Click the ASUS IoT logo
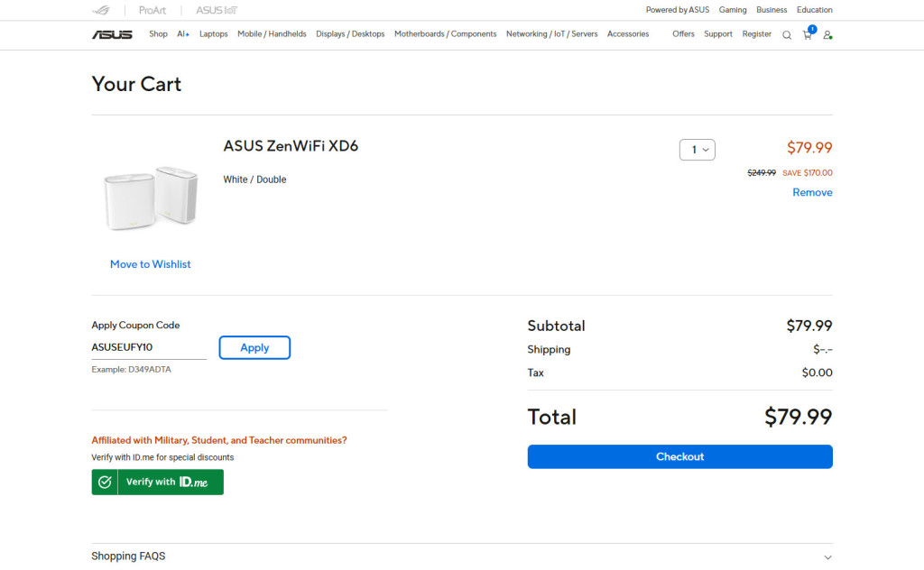 point(217,10)
